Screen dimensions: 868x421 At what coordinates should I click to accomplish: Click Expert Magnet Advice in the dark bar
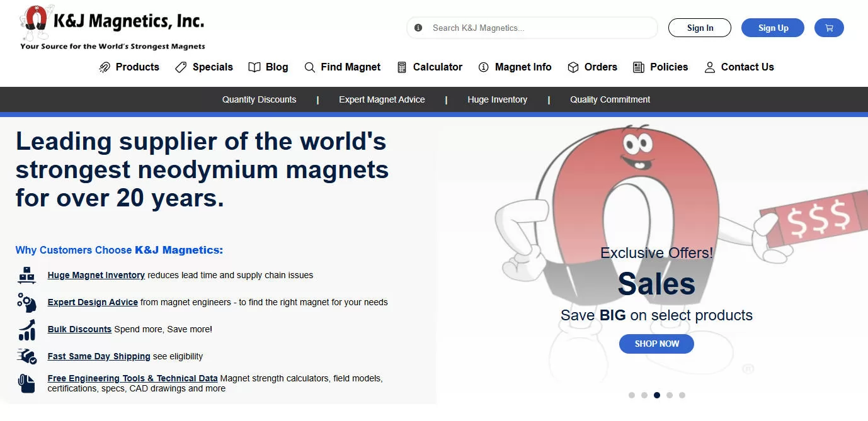tap(382, 99)
